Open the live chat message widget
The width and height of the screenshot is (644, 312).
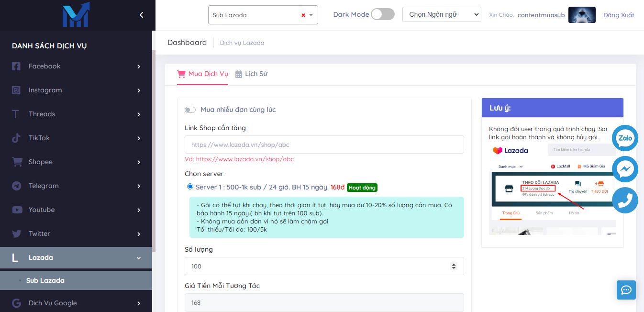coord(626,290)
